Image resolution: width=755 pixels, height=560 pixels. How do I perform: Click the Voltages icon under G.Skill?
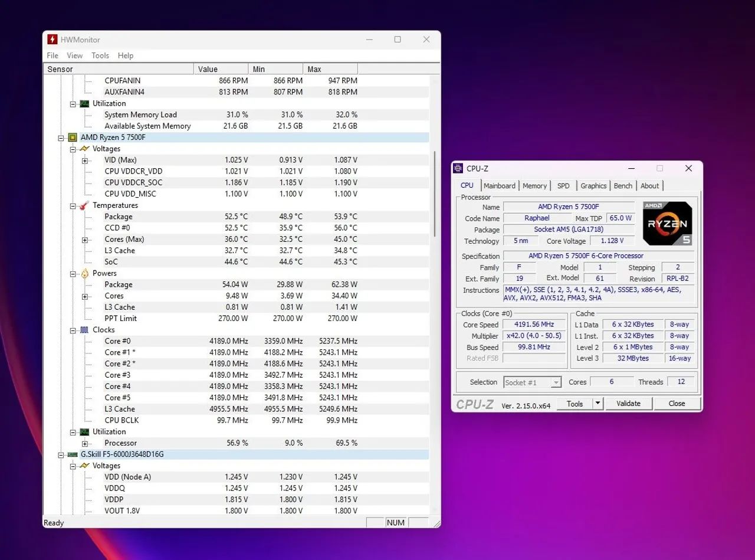pos(85,466)
